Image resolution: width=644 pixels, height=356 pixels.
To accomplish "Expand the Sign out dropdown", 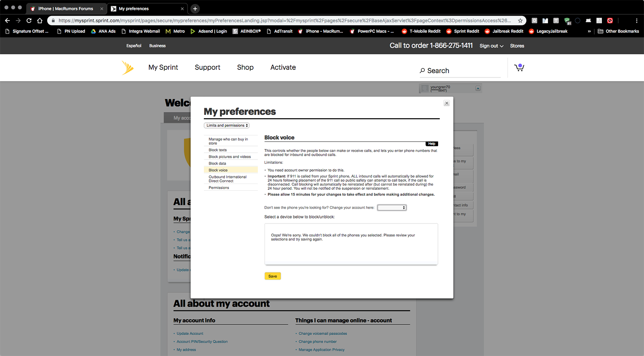I will click(492, 46).
